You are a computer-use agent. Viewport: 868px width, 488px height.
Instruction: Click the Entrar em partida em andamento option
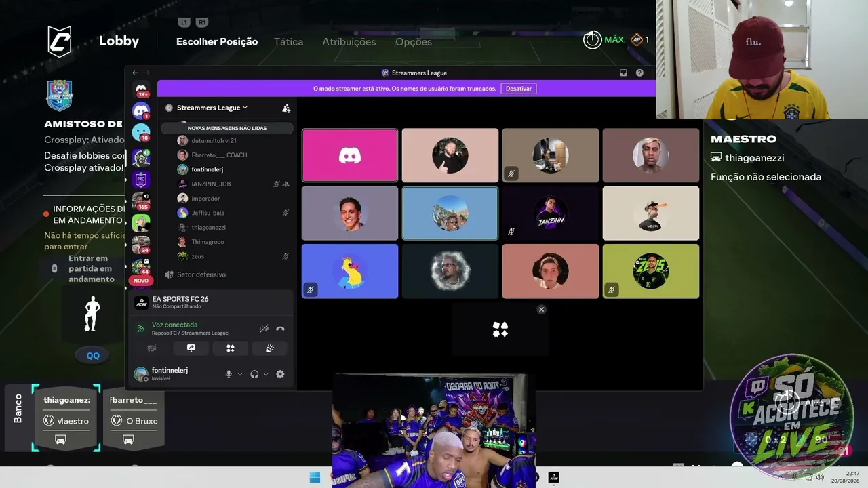pos(84,268)
